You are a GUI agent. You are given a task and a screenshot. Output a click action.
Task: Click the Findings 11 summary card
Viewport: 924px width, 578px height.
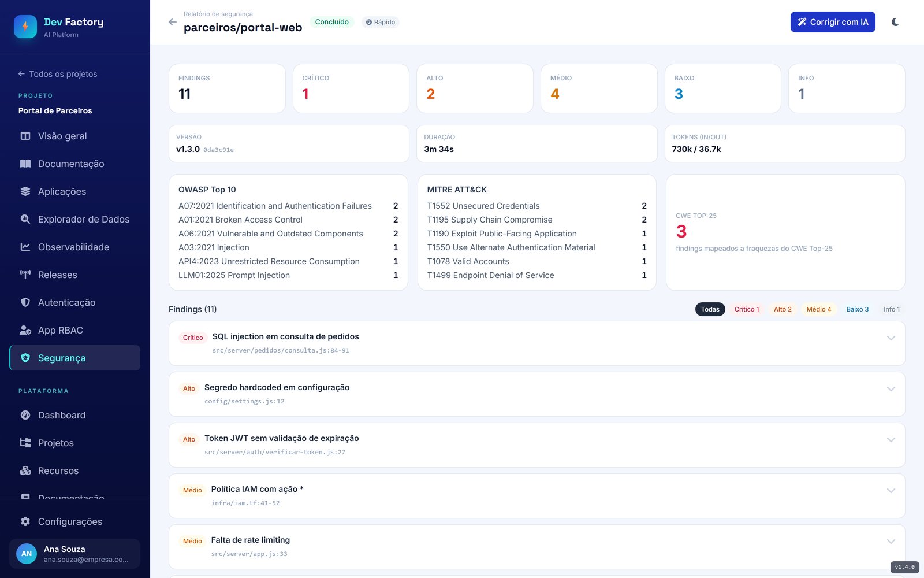(227, 88)
